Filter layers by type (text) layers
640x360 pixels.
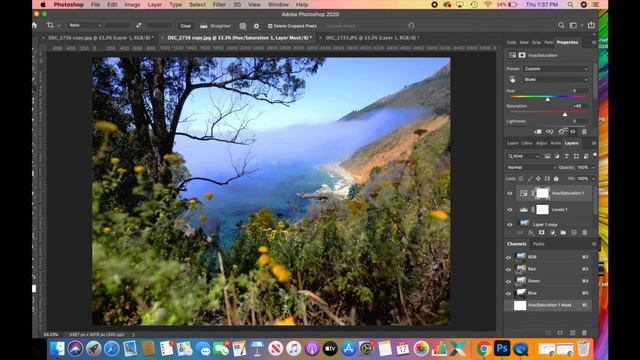click(x=567, y=156)
